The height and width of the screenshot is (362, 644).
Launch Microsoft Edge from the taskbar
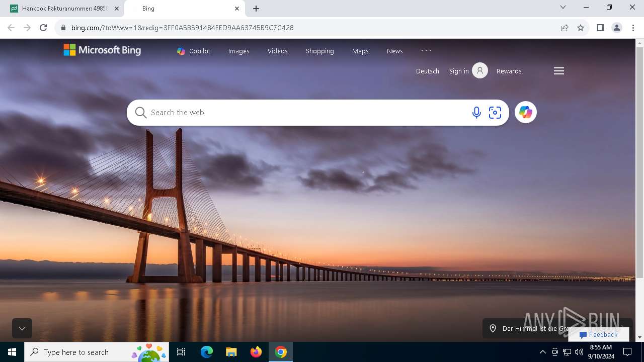click(207, 352)
